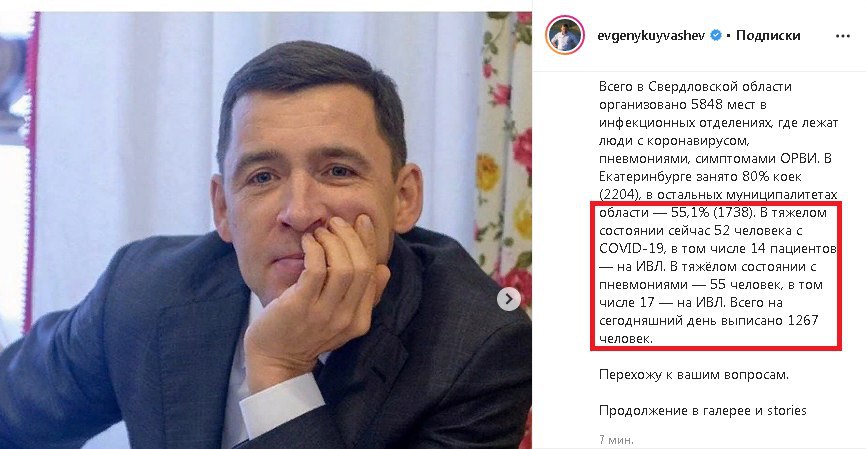The height and width of the screenshot is (449, 866).
Task: Open the round profile avatar picture
Action: 564,35
